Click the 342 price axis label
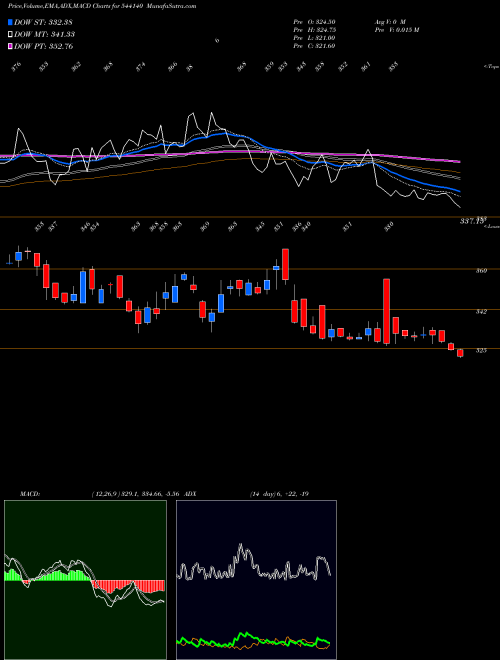The width and height of the screenshot is (500, 660). pos(481,311)
